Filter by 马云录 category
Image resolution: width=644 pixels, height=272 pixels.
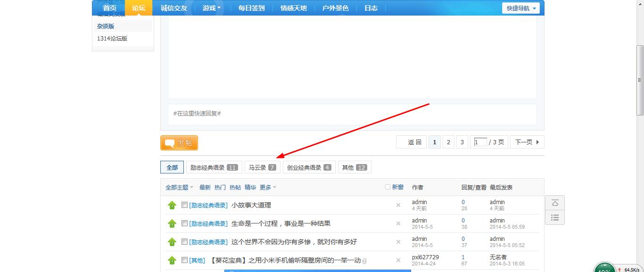(262, 167)
